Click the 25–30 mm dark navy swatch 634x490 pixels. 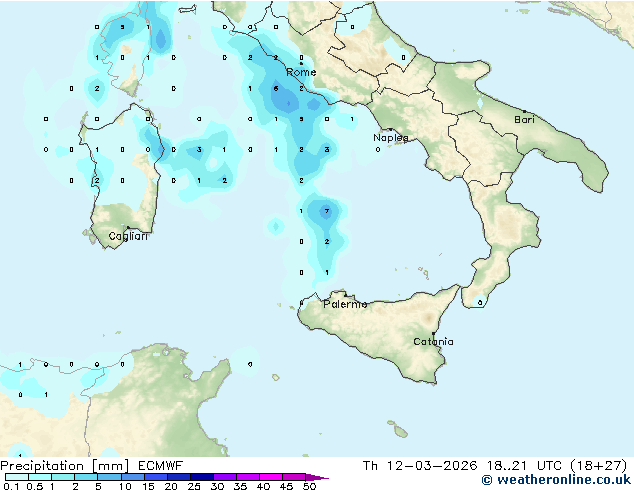tap(201, 477)
